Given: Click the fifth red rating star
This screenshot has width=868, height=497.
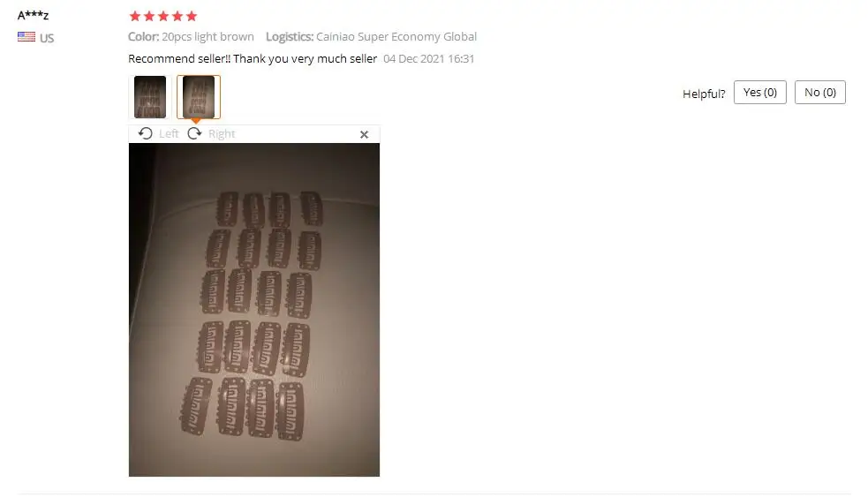Looking at the screenshot, I should (x=192, y=16).
